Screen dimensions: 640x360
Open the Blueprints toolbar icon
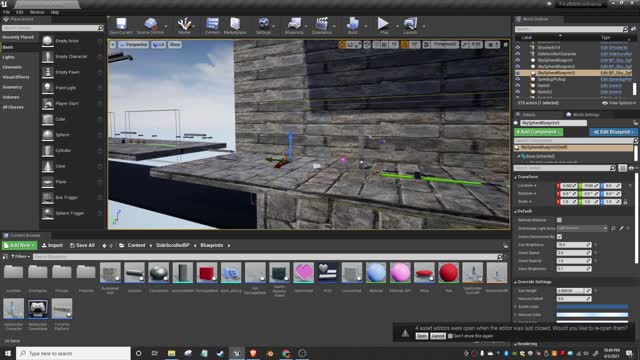(x=294, y=26)
